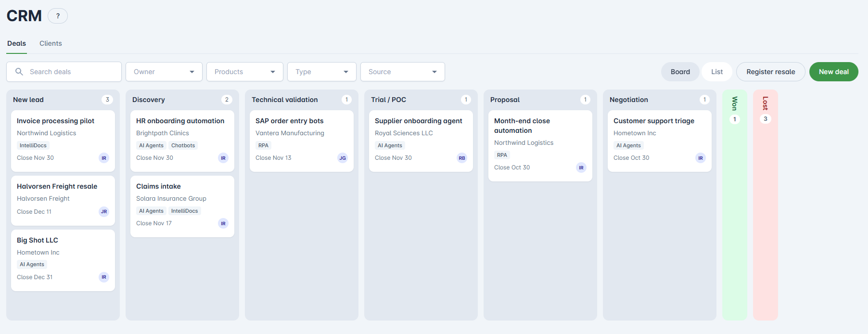
Task: Open the Owner filter dropdown
Action: 164,72
